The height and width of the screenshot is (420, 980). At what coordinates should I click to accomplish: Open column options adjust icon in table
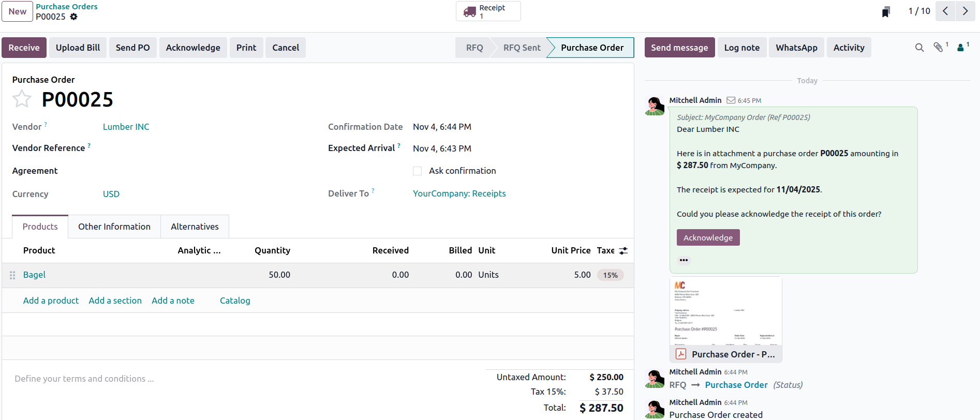[x=623, y=251]
